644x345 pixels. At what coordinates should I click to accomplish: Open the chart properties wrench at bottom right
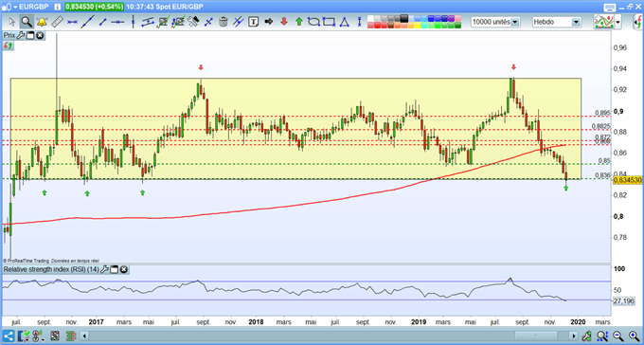click(x=587, y=336)
